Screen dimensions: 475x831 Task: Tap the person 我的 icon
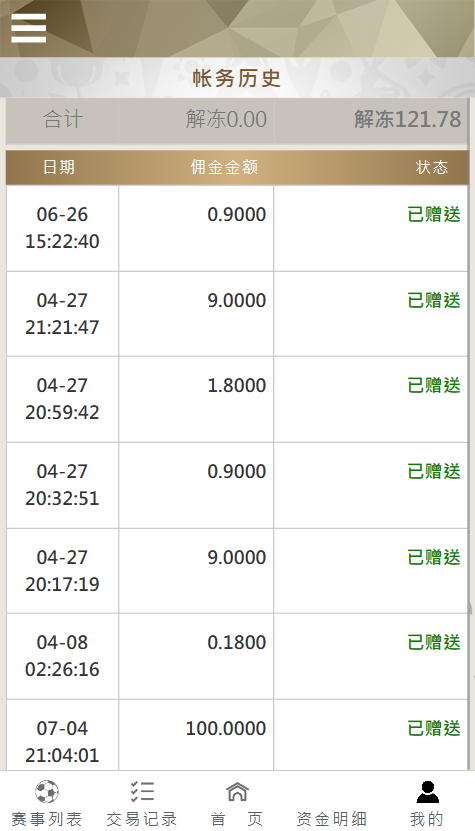pos(427,792)
